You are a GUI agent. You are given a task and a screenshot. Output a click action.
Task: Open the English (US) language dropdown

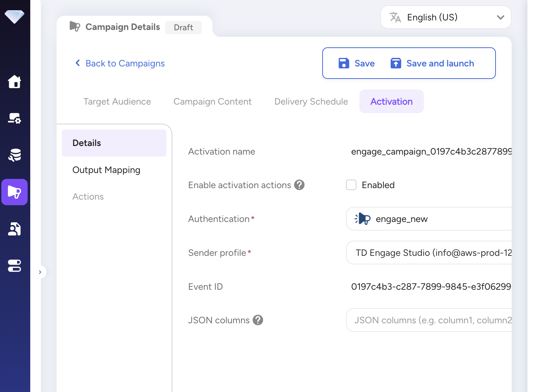pos(446,17)
